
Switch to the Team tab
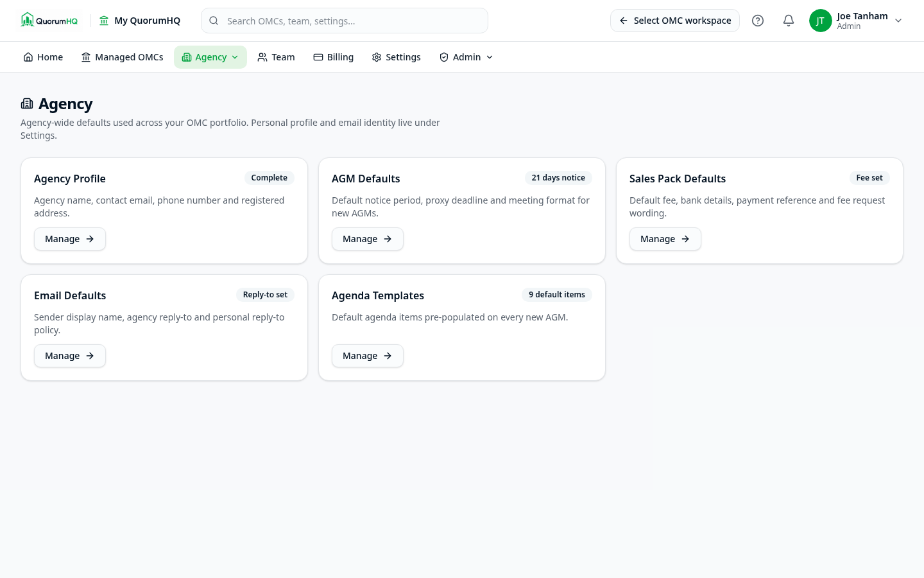click(x=276, y=57)
